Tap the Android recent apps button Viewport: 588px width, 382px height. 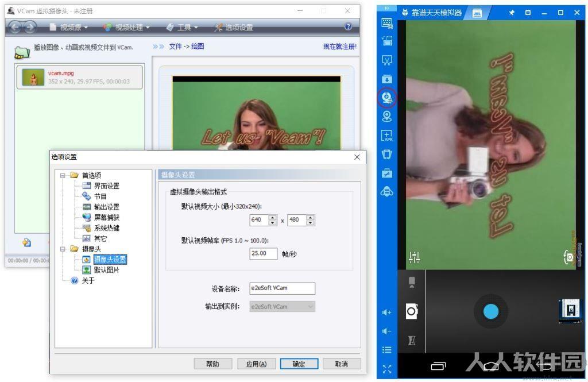click(438, 366)
